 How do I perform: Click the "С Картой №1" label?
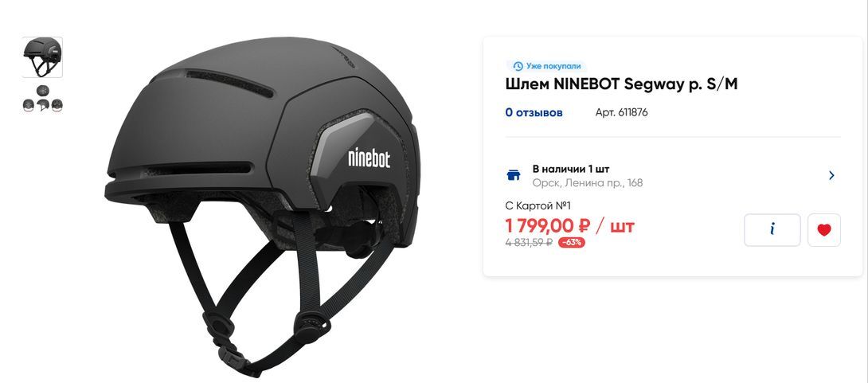tap(538, 206)
